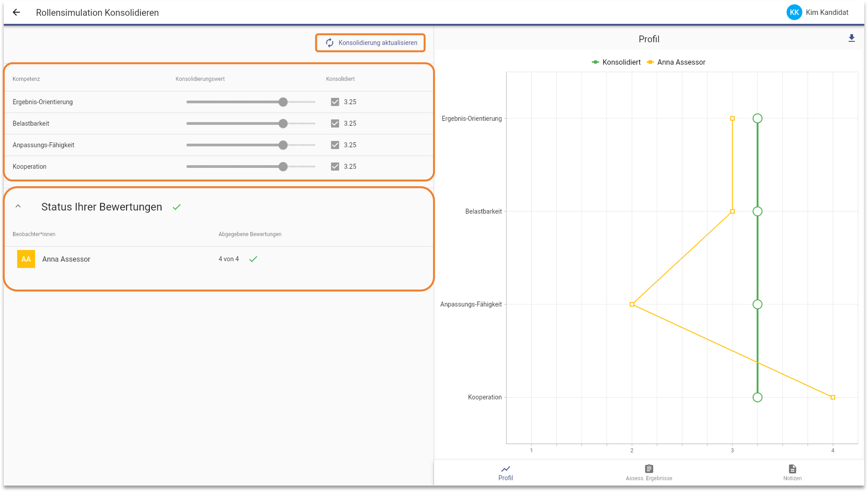Click the Profil tab chart icon
The height and width of the screenshot is (492, 868).
pos(505,469)
